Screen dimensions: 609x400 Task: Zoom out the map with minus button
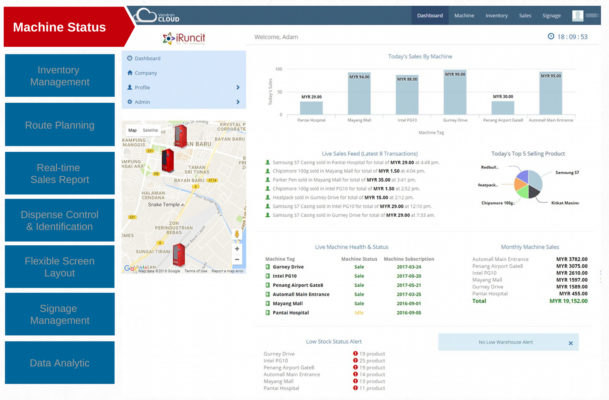[237, 259]
